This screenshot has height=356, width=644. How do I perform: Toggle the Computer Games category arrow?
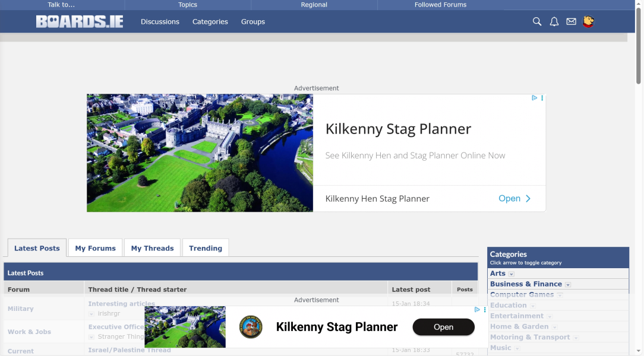tap(560, 295)
